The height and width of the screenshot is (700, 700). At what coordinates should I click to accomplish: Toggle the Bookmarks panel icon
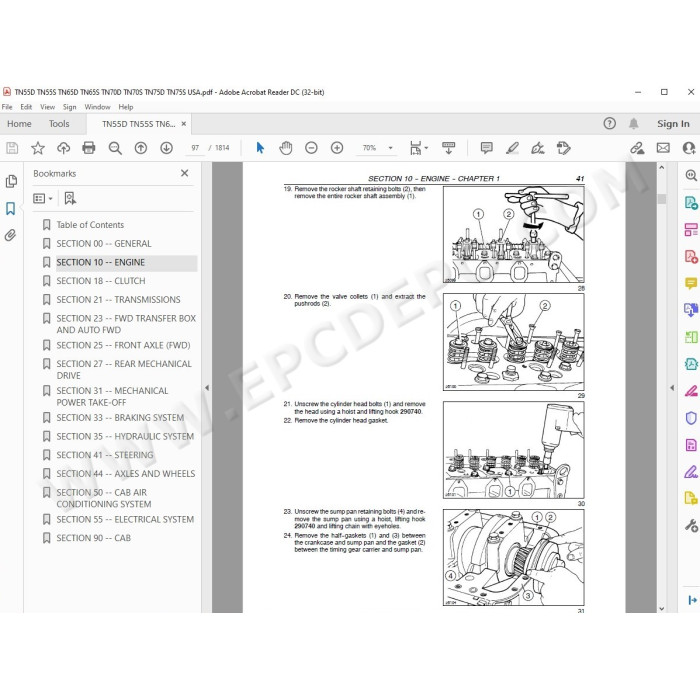pos(11,208)
